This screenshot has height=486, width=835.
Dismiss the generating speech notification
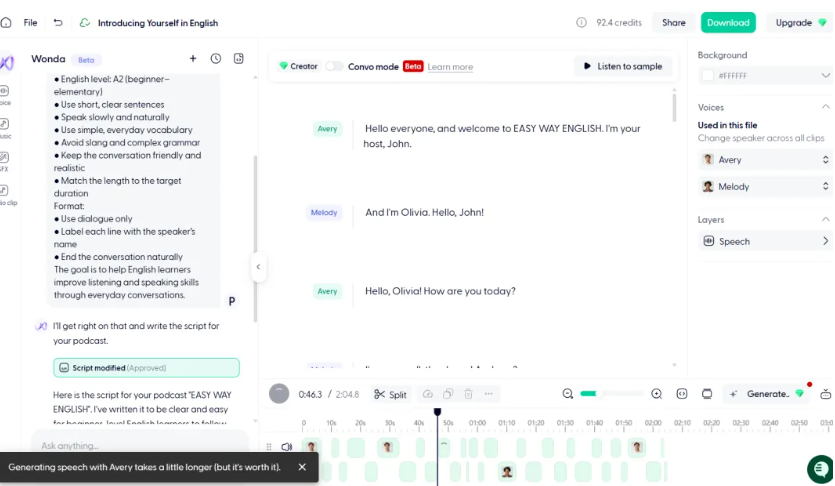[302, 467]
